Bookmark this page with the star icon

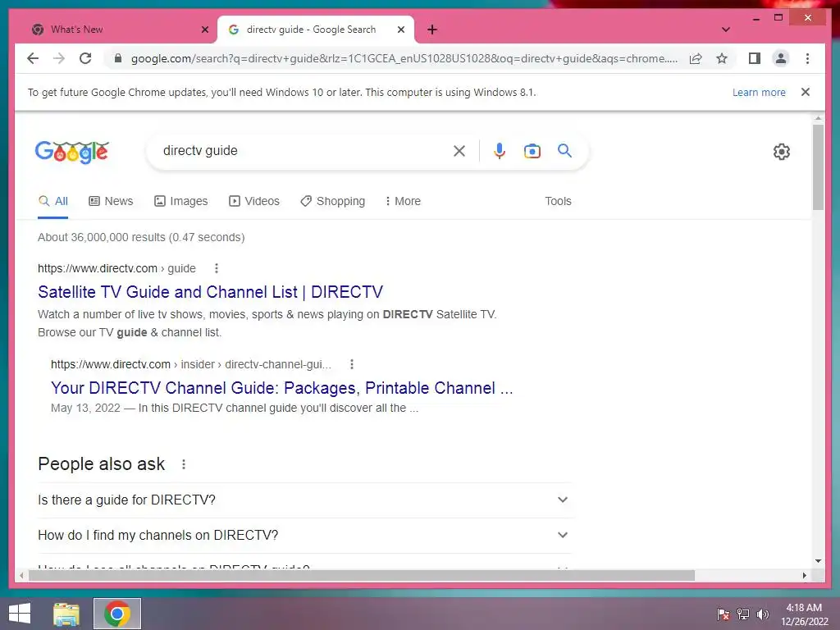click(x=722, y=58)
